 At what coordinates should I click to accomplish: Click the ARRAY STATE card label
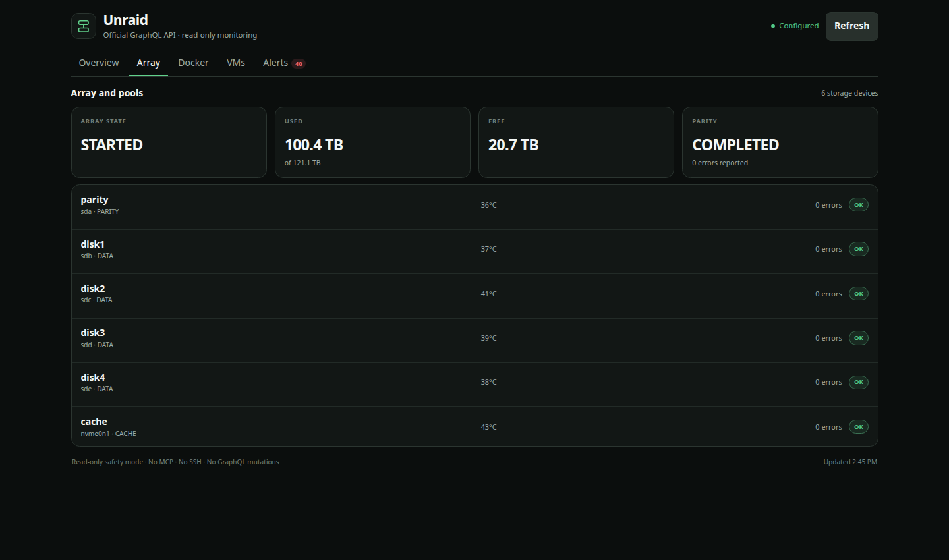103,121
